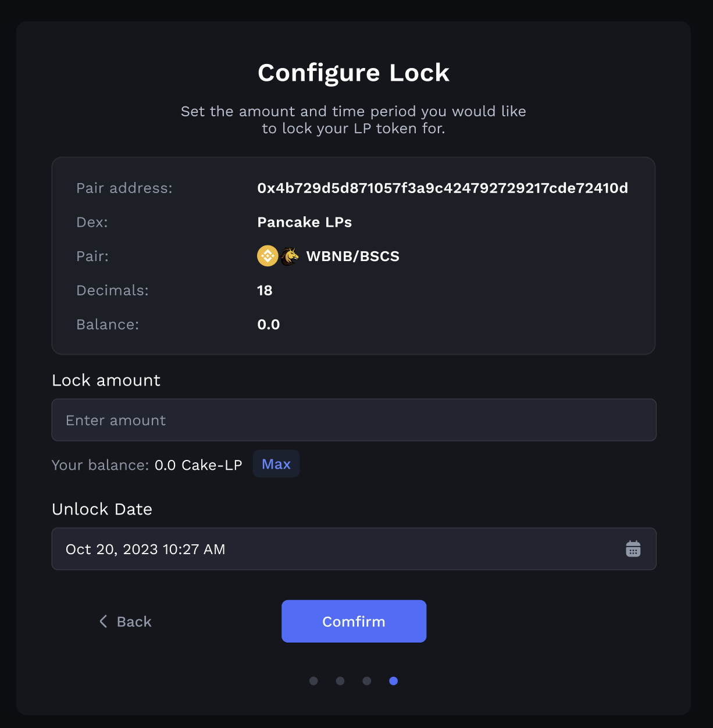Go Back to previous step
This screenshot has width=713, height=728.
(x=134, y=622)
